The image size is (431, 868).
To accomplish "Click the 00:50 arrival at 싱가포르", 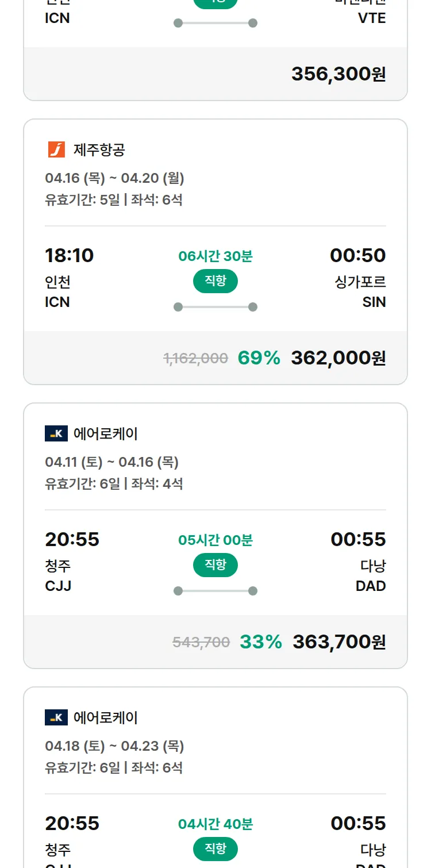I will click(x=357, y=255).
